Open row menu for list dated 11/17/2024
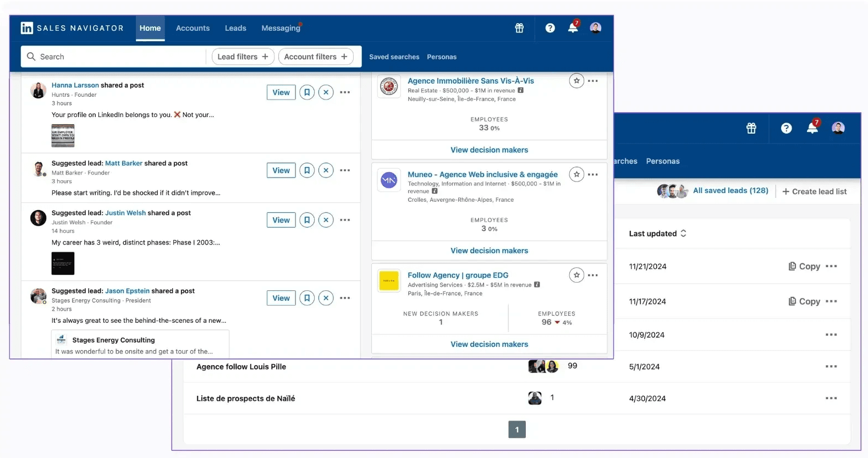The width and height of the screenshot is (868, 458). click(831, 301)
